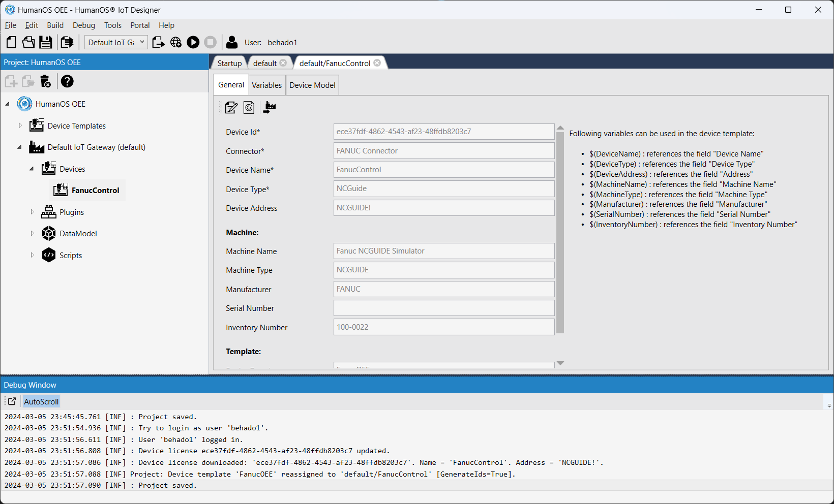Image resolution: width=834 pixels, height=504 pixels.
Task: Switch to the Device Model tab
Action: pos(312,85)
